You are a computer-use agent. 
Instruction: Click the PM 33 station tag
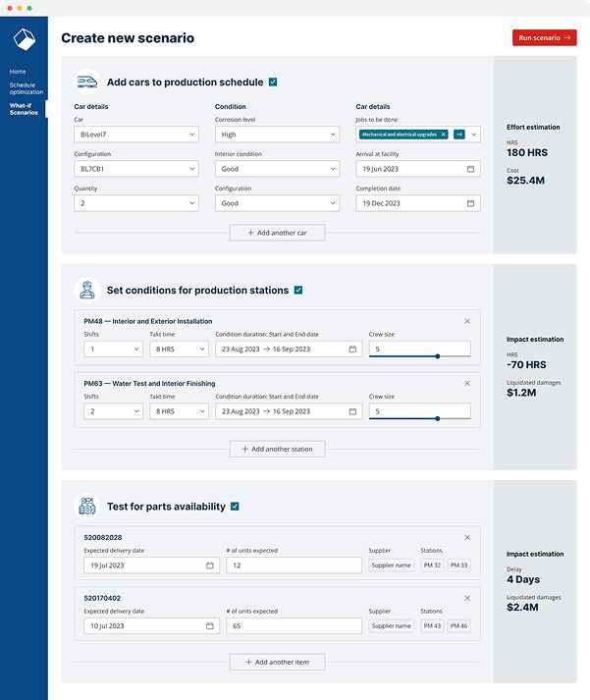coord(458,565)
